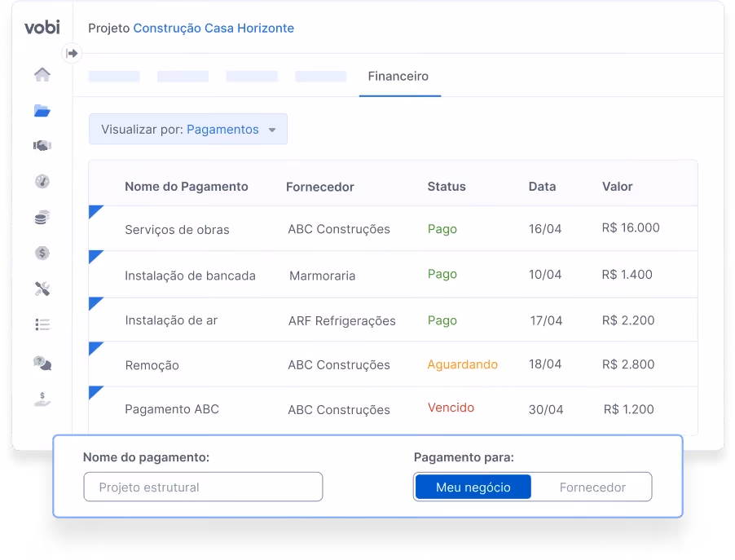Image resolution: width=735 pixels, height=560 pixels.
Task: Open the handshake icon in sidebar
Action: [x=42, y=146]
